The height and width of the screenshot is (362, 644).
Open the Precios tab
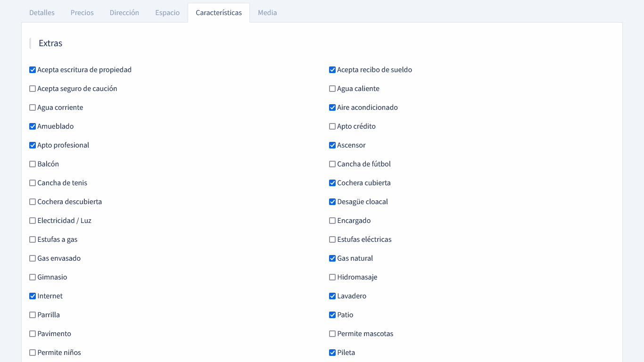[82, 13]
